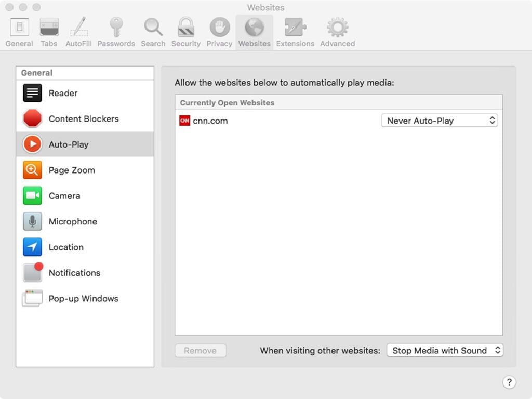Open the Stop Media with Sound dropdown
This screenshot has height=399, width=532.
coord(445,350)
